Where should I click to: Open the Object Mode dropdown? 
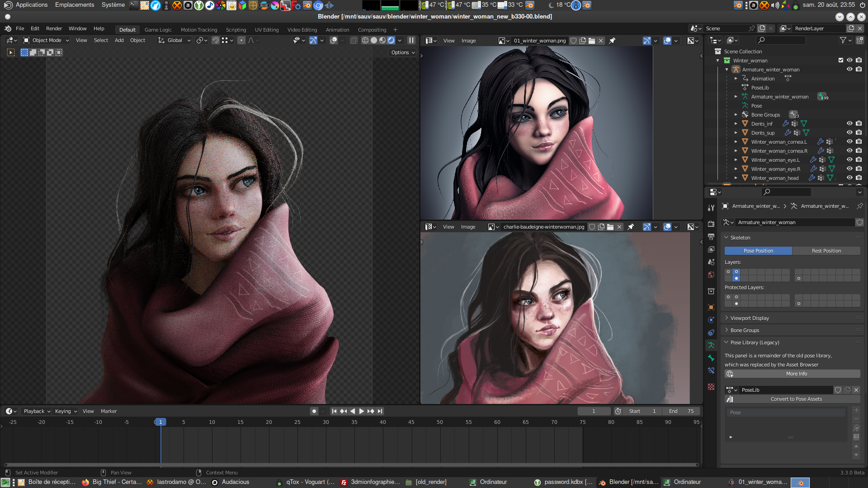click(x=46, y=40)
